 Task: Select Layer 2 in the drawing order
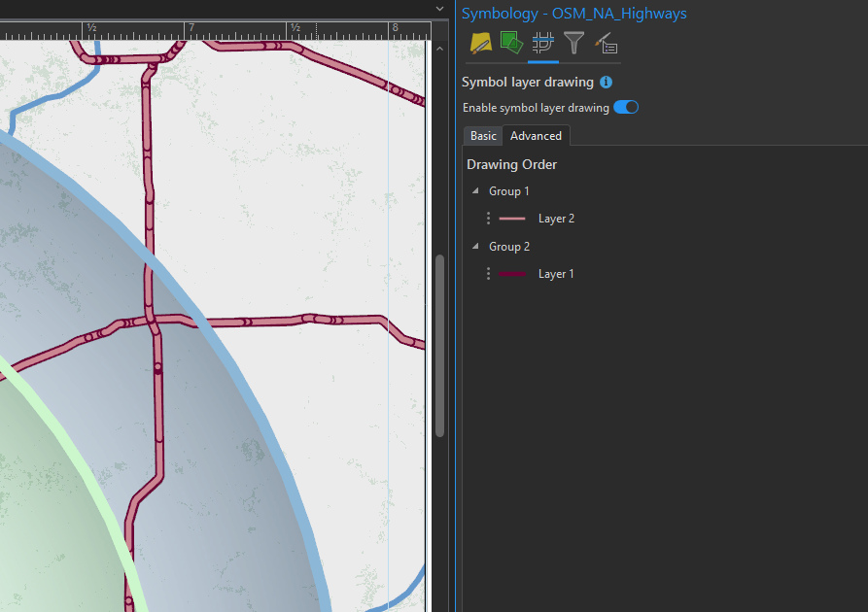(x=556, y=218)
